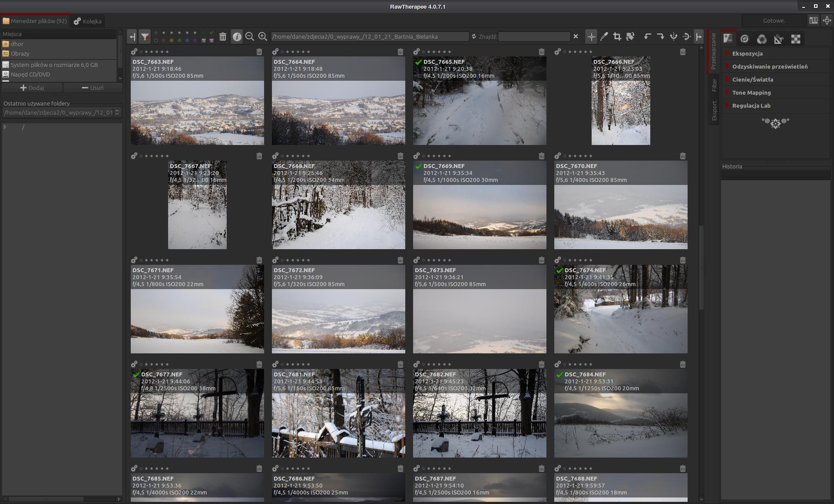This screenshot has height=504, width=834.
Task: Click Dodaj to add a place
Action: click(x=32, y=88)
